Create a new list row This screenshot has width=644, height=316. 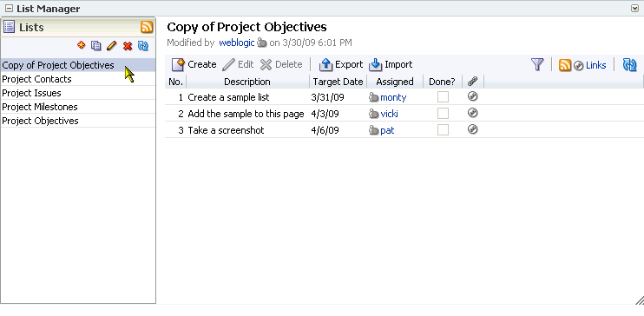[x=194, y=64]
